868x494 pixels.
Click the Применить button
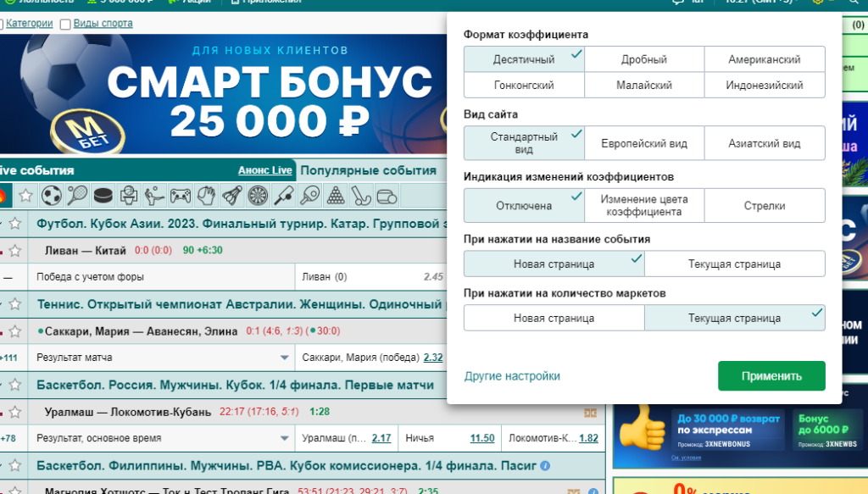click(x=771, y=376)
